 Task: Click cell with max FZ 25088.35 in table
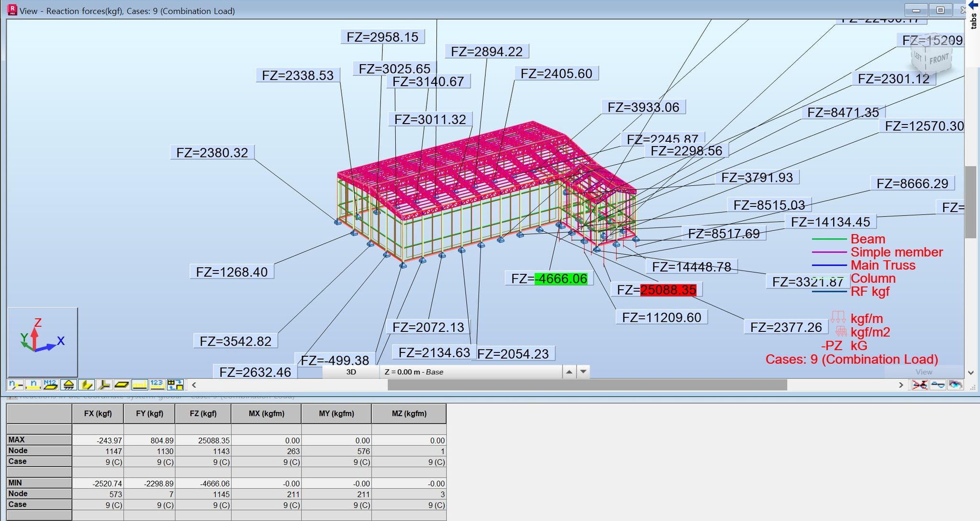203,440
